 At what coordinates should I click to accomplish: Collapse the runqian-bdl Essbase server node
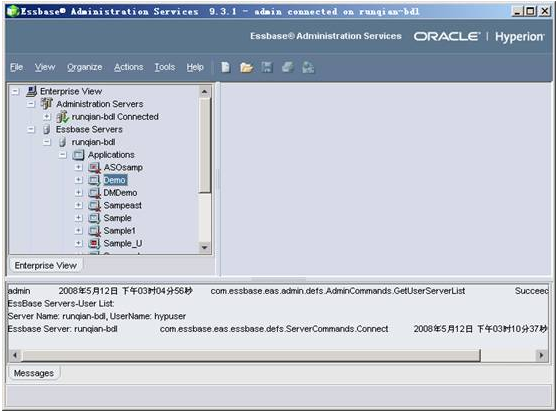click(x=47, y=142)
